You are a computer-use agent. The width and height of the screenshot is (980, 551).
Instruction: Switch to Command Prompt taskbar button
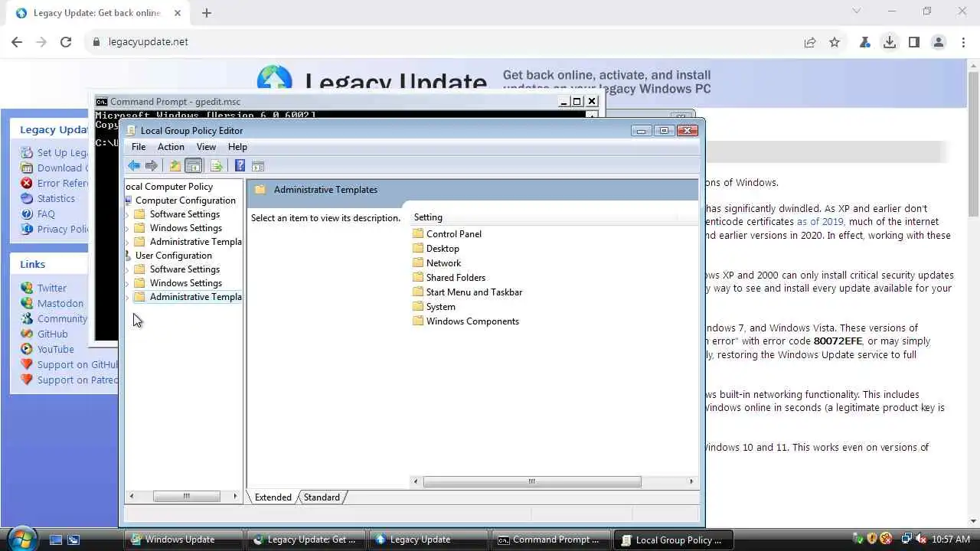coord(551,540)
